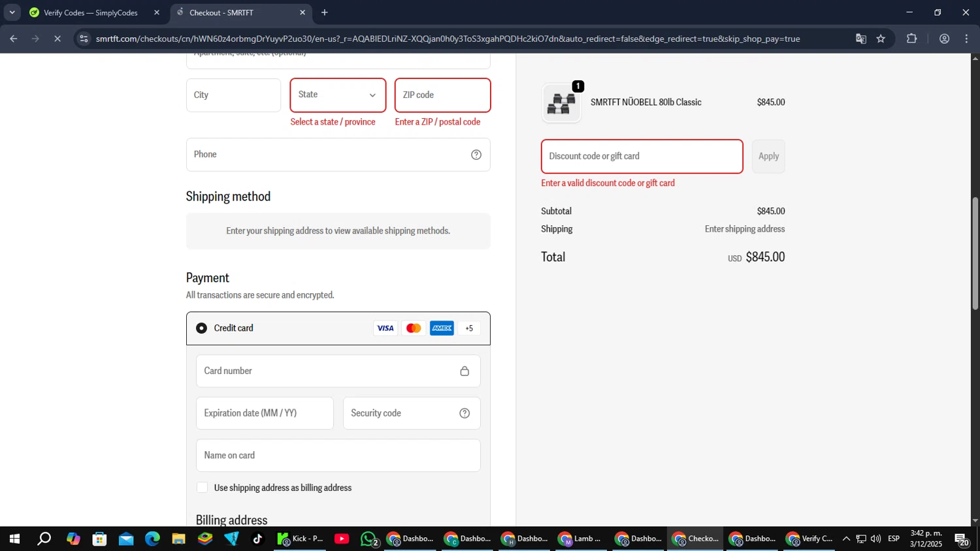This screenshot has width=980, height=551.
Task: Switch to Verify C... Chrome taskbar window
Action: pos(809,539)
